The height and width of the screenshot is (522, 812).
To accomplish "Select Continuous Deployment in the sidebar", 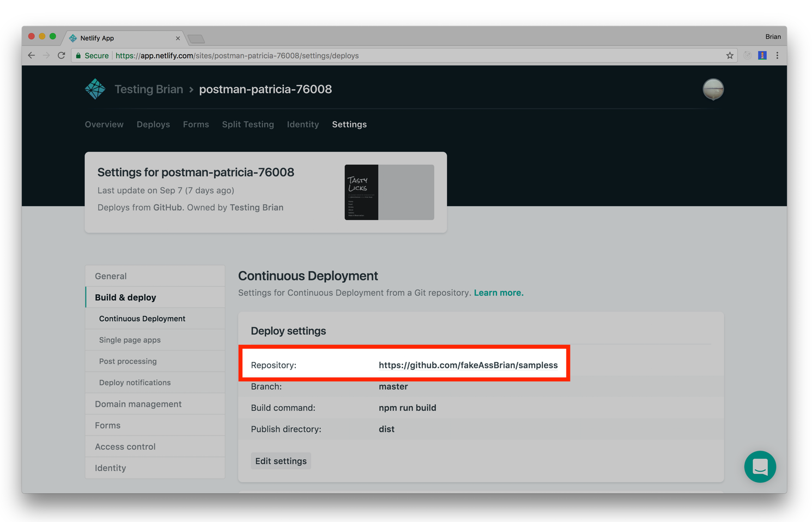I will coord(142,318).
